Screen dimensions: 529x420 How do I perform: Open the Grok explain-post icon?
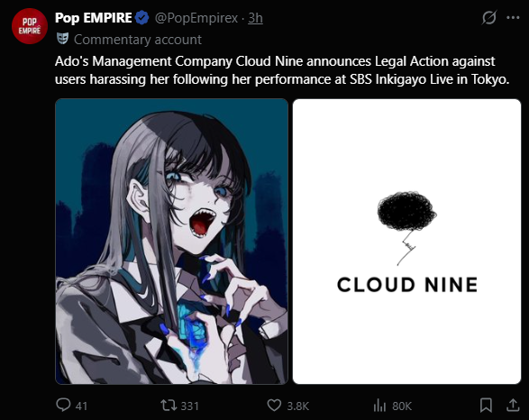point(488,17)
